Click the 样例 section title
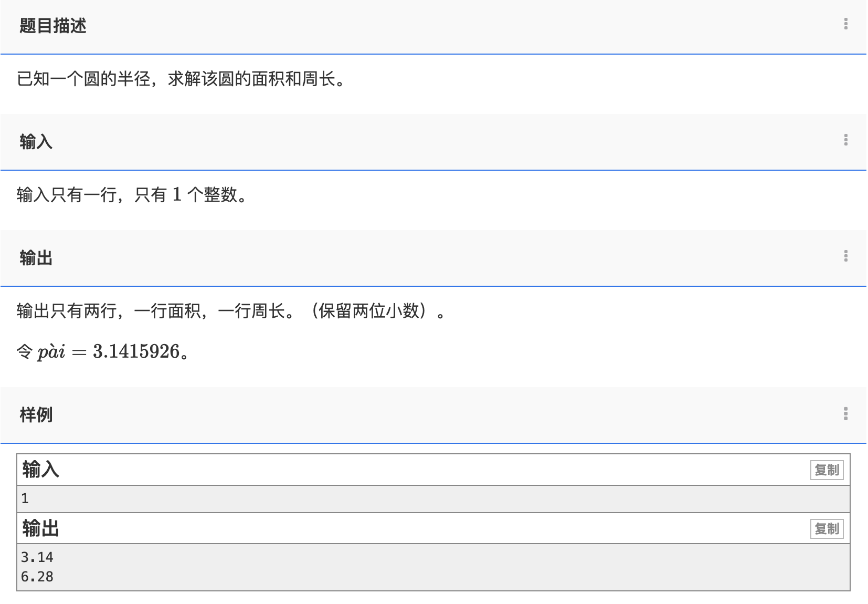Viewport: 868px width, 604px height. 36,415
